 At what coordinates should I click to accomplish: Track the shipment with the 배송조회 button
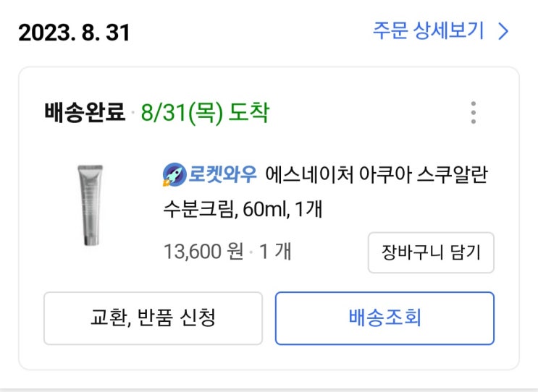(x=384, y=318)
